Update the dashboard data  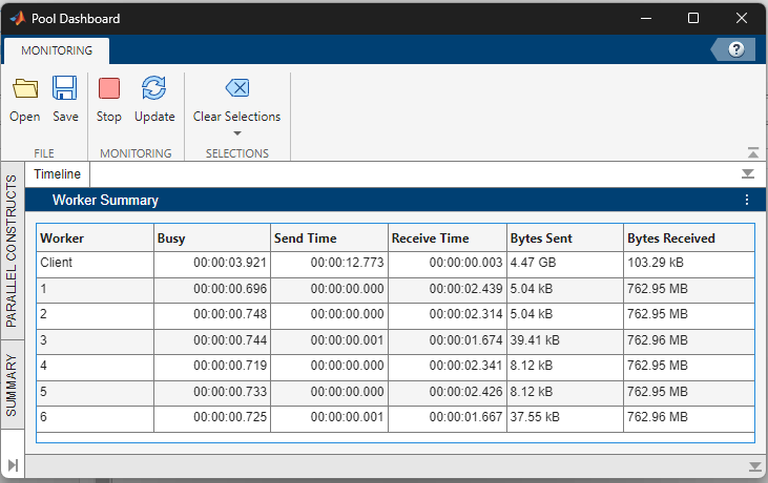tap(154, 99)
